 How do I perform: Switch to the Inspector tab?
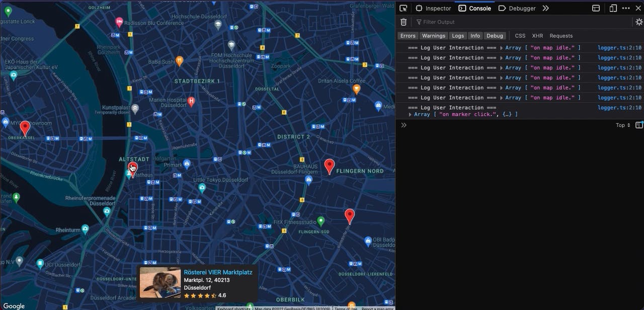(433, 8)
